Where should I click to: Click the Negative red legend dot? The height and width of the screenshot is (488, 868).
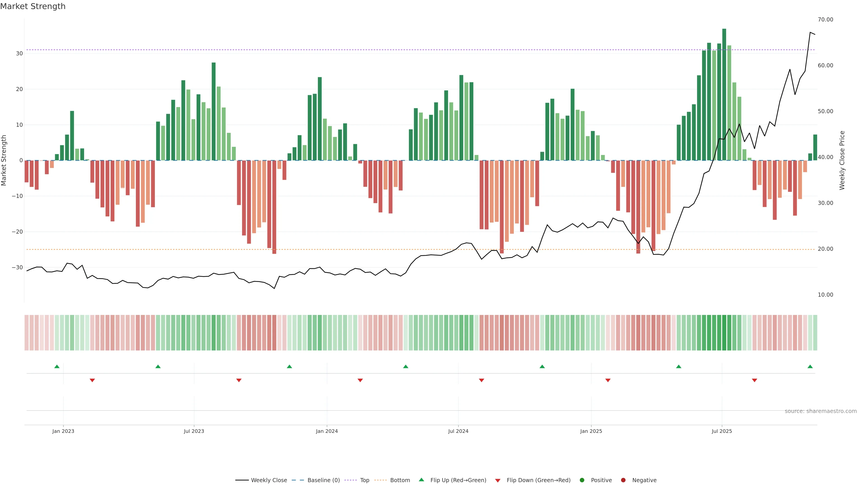point(623,480)
